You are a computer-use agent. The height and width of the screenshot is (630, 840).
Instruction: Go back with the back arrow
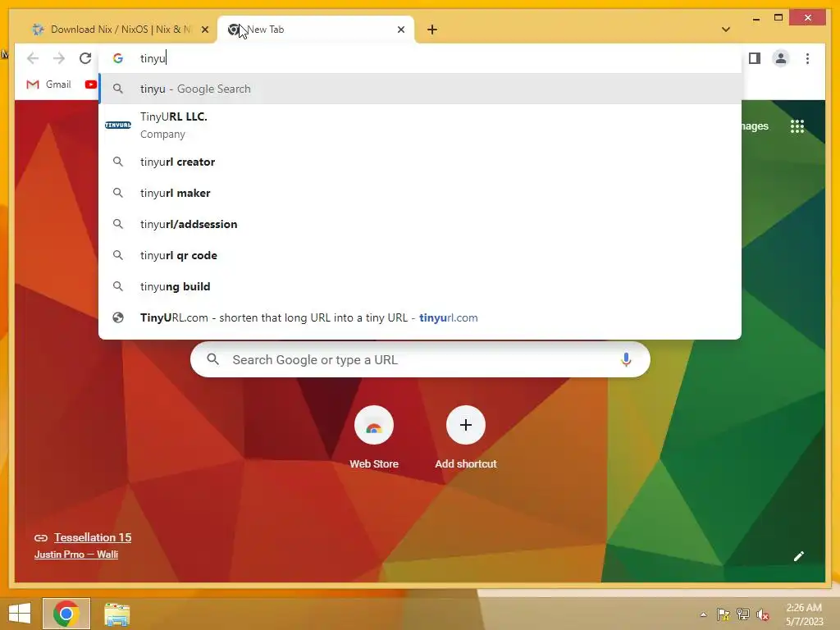33,58
